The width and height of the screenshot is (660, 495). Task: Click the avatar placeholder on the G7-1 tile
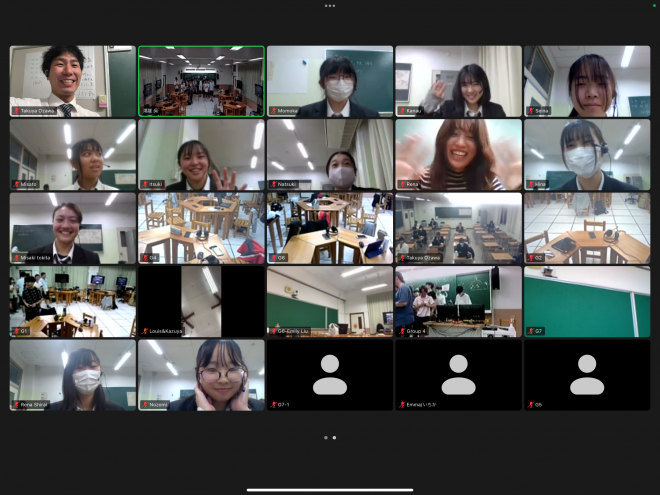(x=330, y=374)
